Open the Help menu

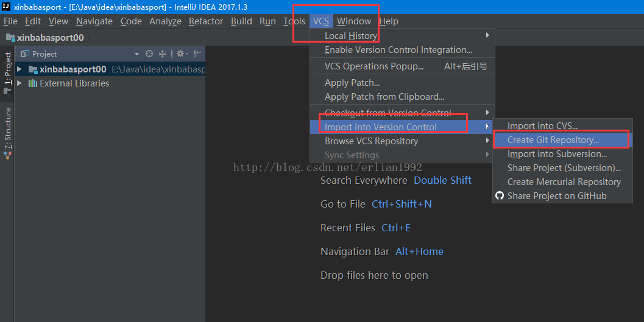[389, 21]
